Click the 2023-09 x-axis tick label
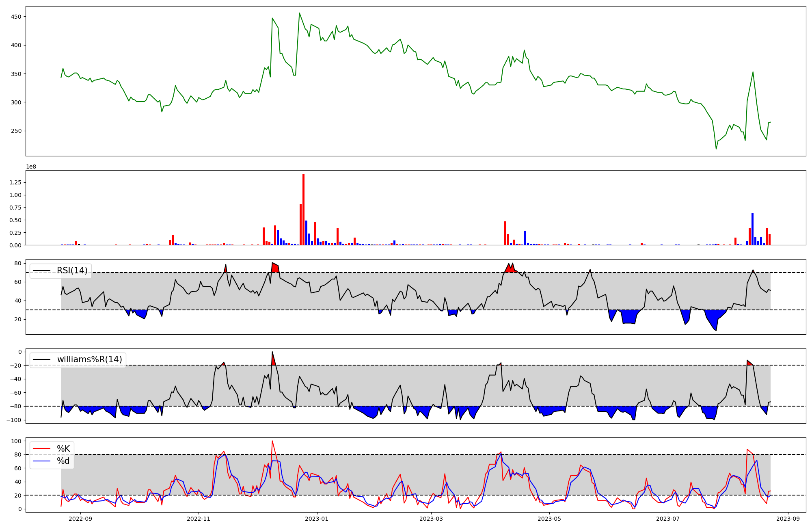Viewport: 812px width, 528px height. [788, 519]
